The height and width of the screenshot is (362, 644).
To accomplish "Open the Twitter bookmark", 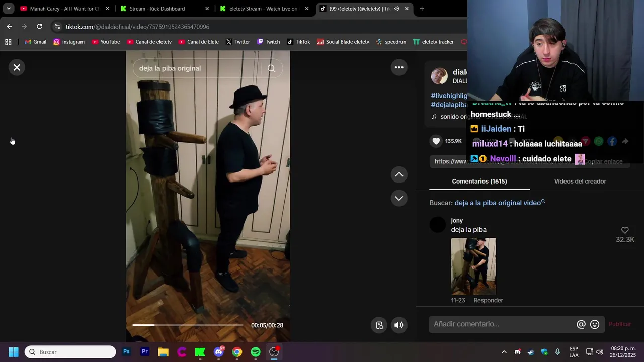I will 238,42.
